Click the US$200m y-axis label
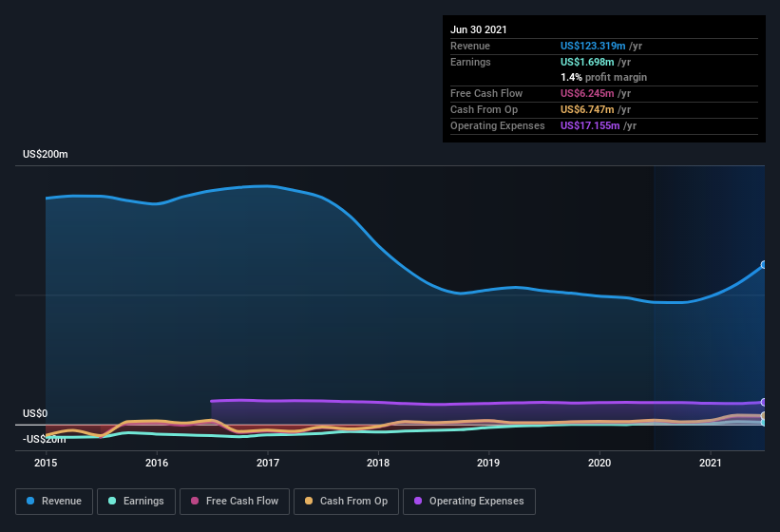 [x=46, y=154]
